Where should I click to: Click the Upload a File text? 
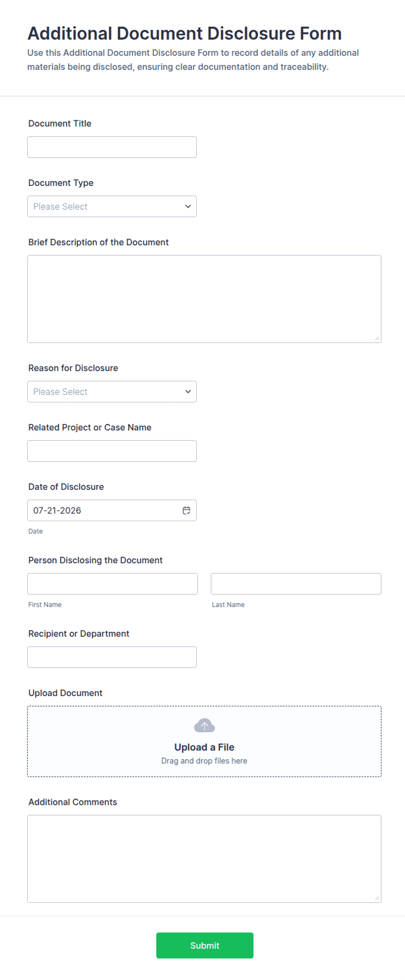pyautogui.click(x=204, y=747)
